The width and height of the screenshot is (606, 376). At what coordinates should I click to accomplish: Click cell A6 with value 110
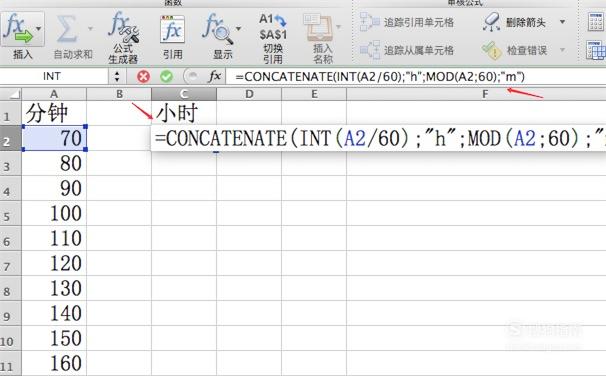tap(54, 238)
